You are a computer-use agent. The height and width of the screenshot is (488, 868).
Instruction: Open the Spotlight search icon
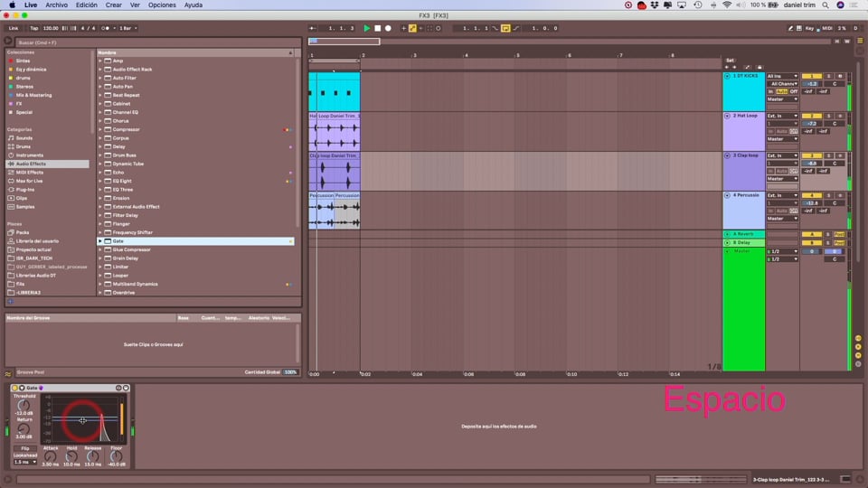click(x=826, y=5)
